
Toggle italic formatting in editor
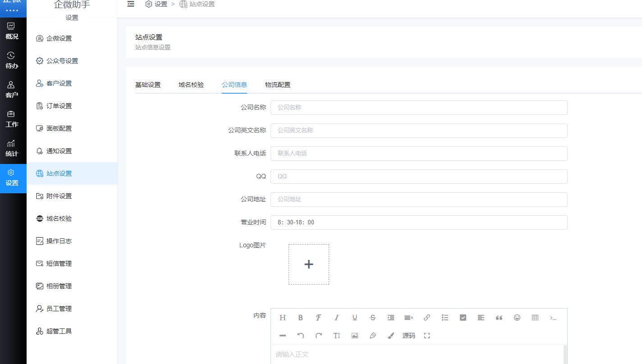tap(336, 318)
